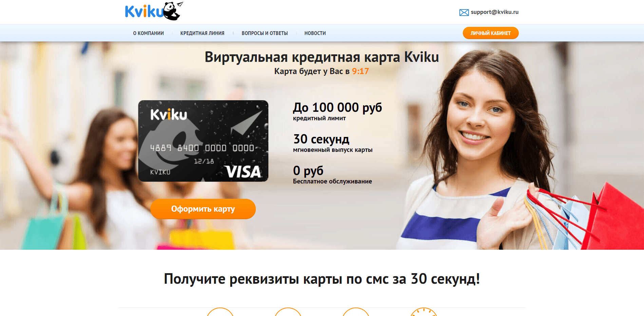Click the card number 4889 8400 0000 0000

202,148
